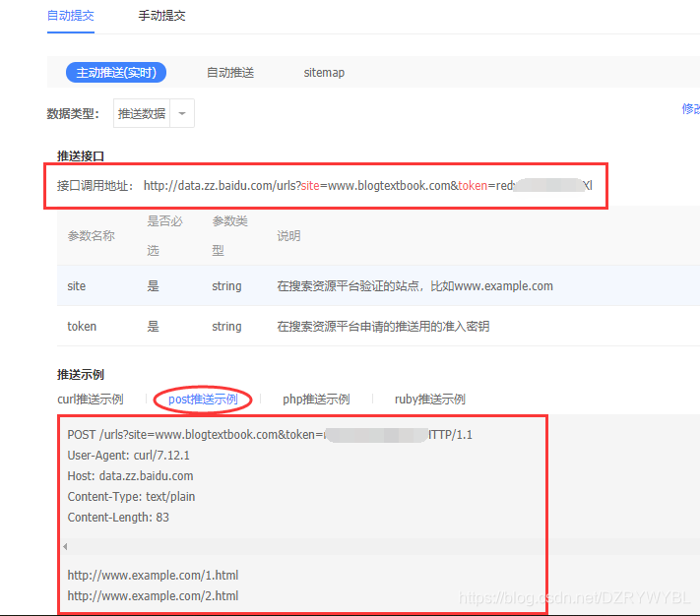Click the Content-Length: 83 line
This screenshot has width=700, height=616.
118,517
